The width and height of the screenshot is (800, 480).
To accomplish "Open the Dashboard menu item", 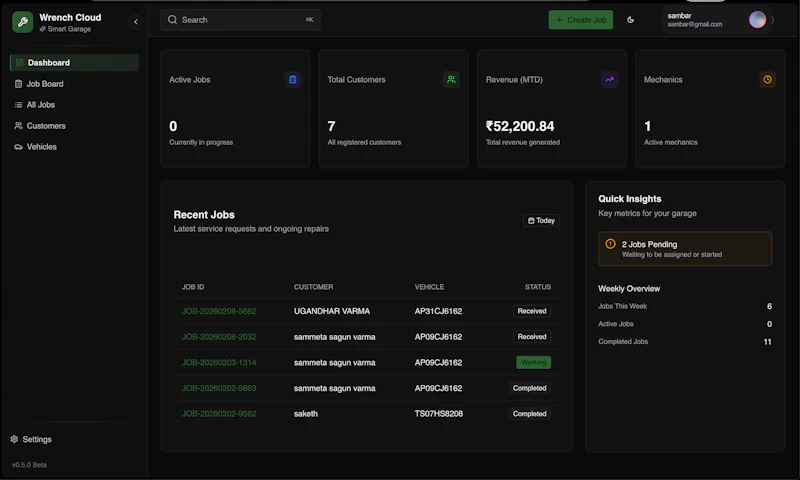I will coord(74,63).
